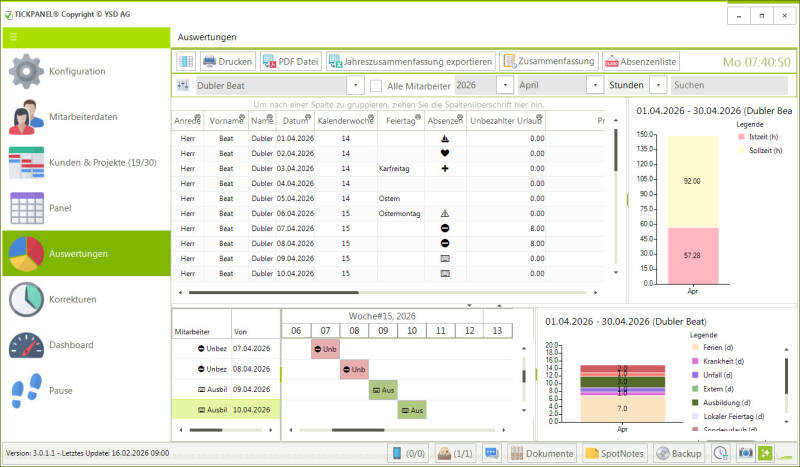This screenshot has width=800, height=467.
Task: Open the hamburger menu in the green header
Action: click(14, 37)
